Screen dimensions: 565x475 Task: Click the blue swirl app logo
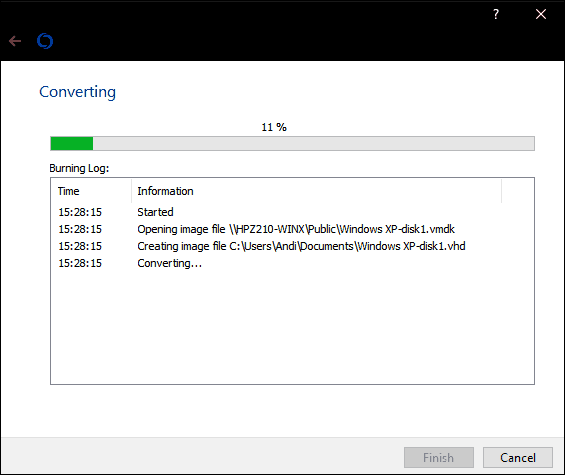45,41
